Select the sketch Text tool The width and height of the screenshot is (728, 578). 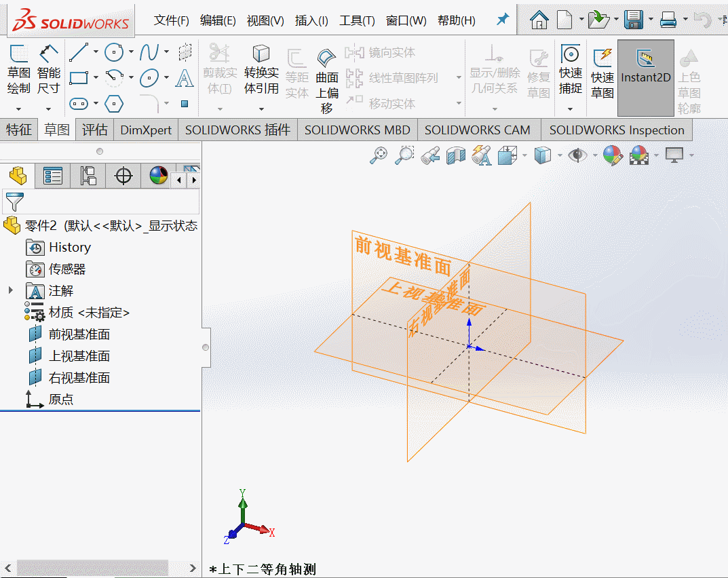[x=185, y=77]
